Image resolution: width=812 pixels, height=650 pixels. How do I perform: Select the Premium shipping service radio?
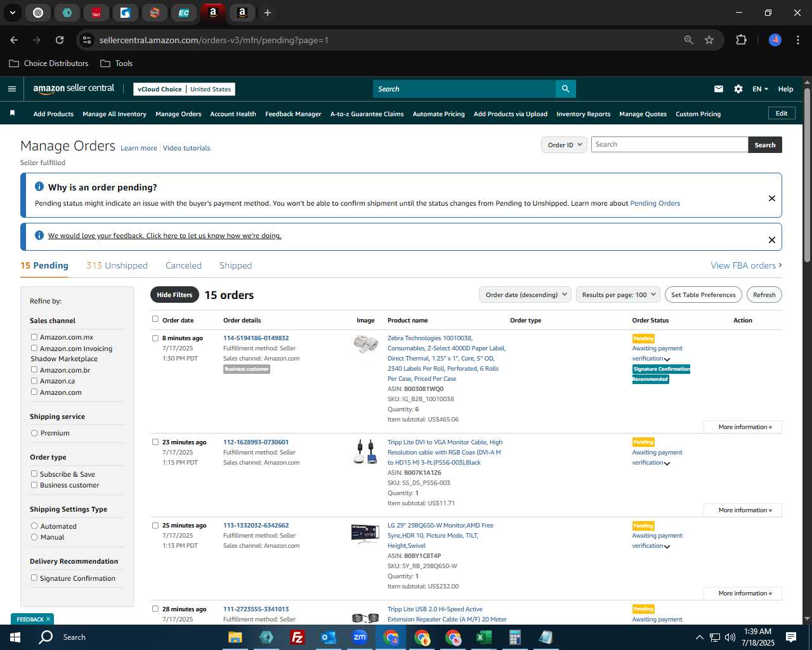tap(34, 433)
